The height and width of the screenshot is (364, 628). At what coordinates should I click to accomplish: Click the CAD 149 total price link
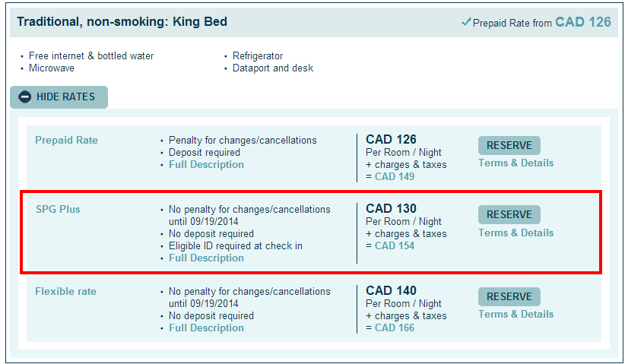tap(395, 176)
